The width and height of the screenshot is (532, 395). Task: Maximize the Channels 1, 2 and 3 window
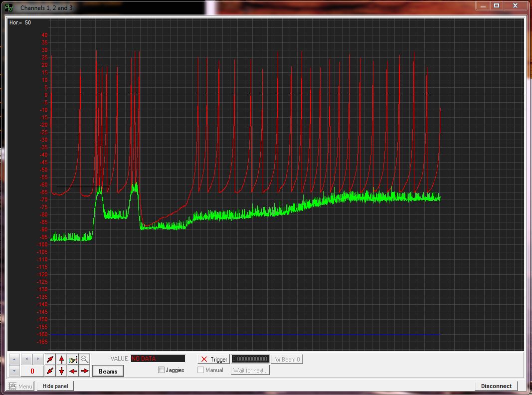pyautogui.click(x=497, y=6)
